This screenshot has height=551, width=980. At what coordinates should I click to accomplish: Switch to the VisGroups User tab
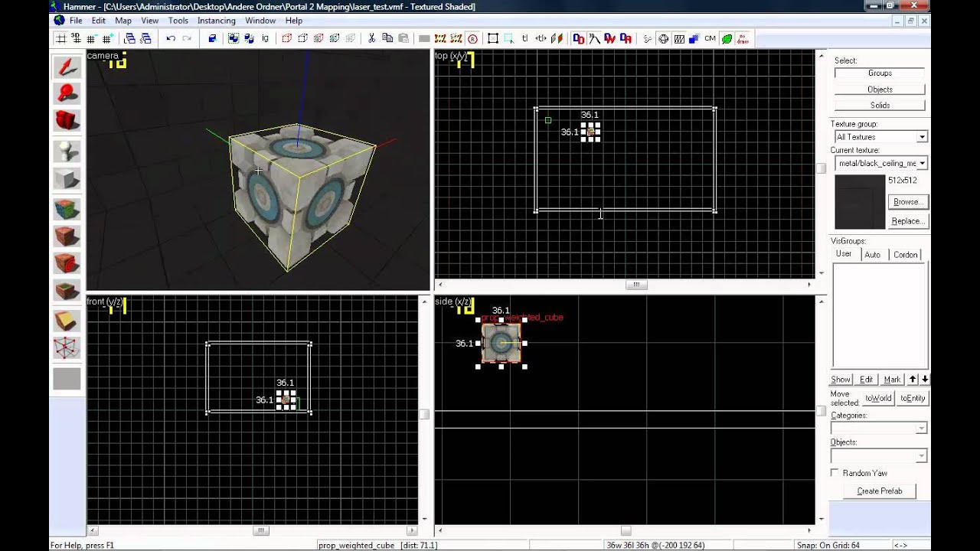[x=844, y=254]
